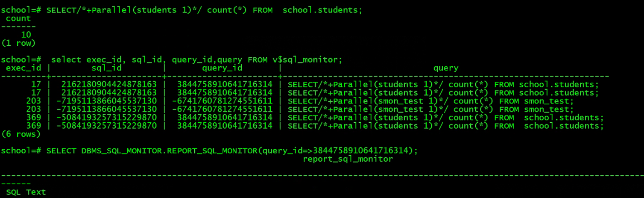Click the count result value 10

click(26, 35)
